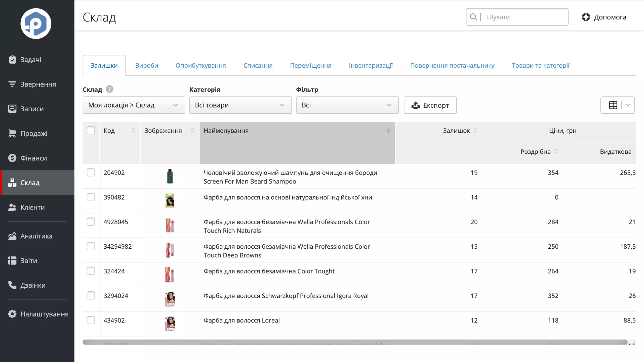Click the magnifier icon in search box
Image resolution: width=644 pixels, height=362 pixels.
point(473,17)
